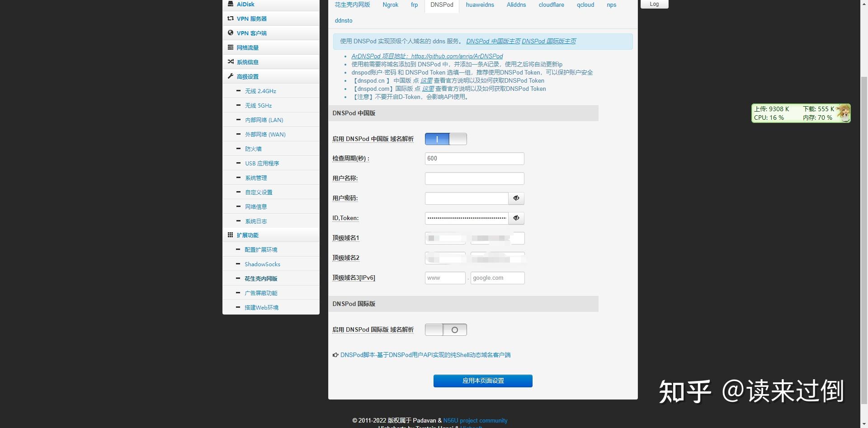
Task: Click 这里 link for dnspod.cn 中国版
Action: click(426, 80)
